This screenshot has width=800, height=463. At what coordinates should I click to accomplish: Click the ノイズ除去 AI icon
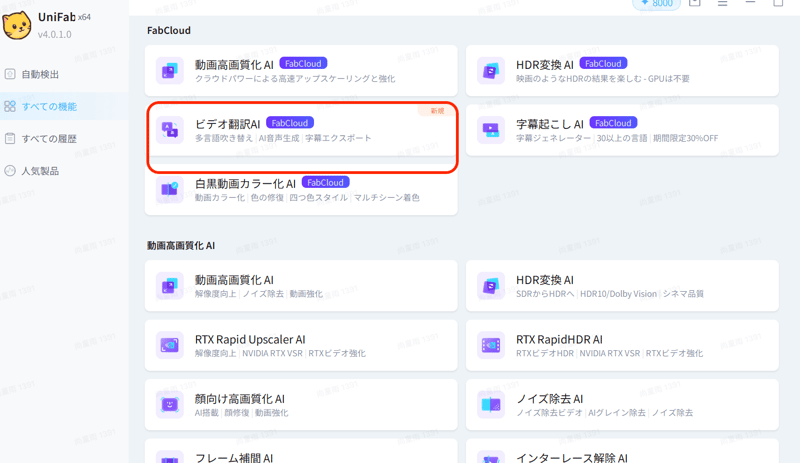tap(491, 405)
